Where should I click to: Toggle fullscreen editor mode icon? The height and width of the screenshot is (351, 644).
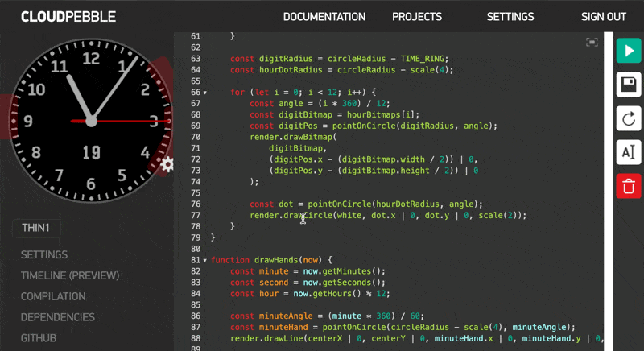(592, 42)
